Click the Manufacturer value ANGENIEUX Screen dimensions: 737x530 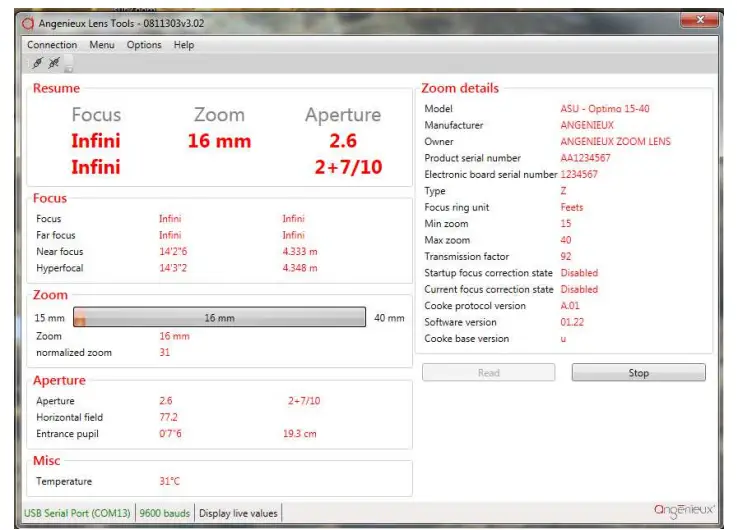(x=587, y=125)
